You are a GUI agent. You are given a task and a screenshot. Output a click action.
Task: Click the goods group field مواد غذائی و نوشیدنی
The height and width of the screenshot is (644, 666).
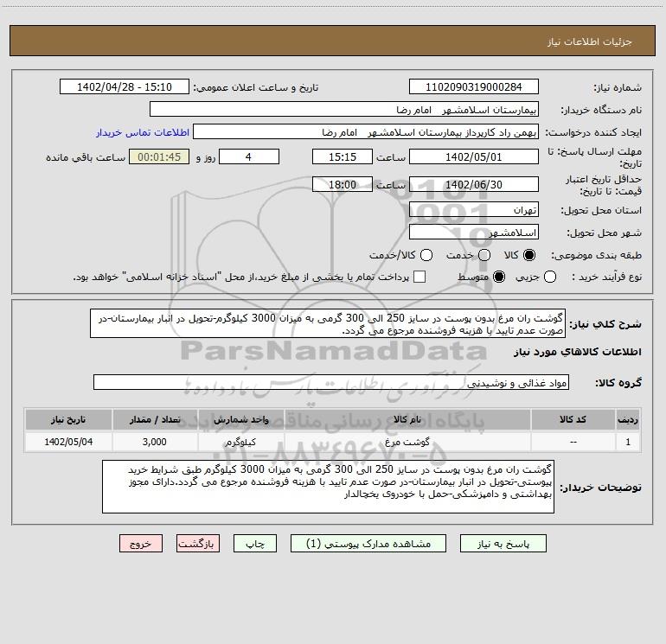coord(331,382)
